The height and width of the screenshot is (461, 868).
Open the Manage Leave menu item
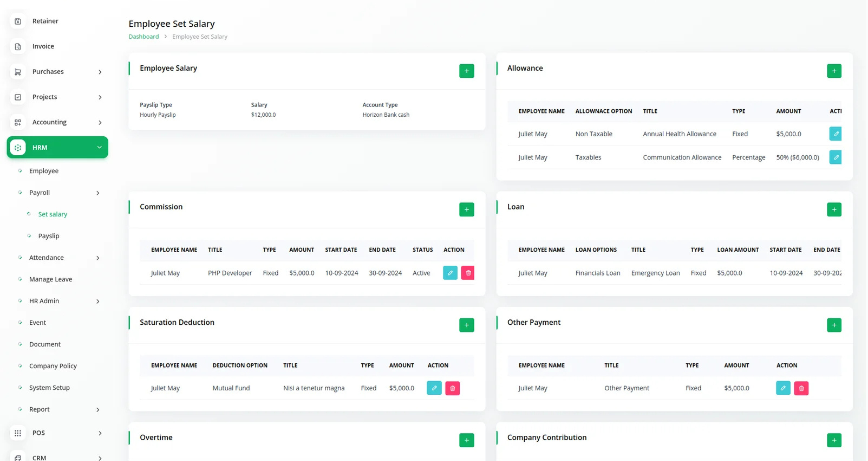click(51, 279)
